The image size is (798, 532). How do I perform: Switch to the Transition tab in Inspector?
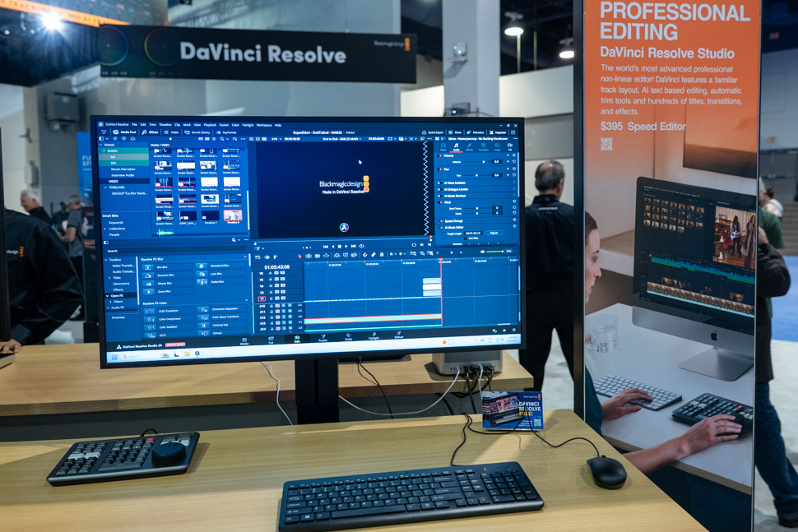pyautogui.click(x=483, y=147)
